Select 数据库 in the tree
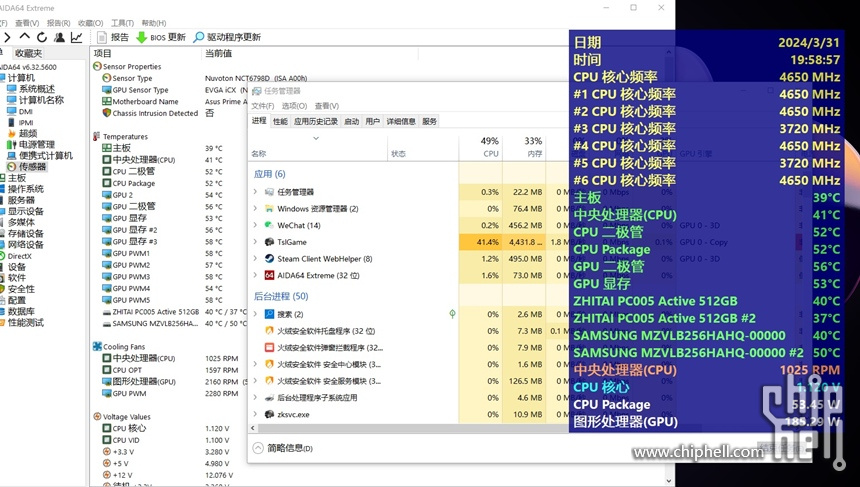Viewport: 860px width, 487px height. coord(21,312)
